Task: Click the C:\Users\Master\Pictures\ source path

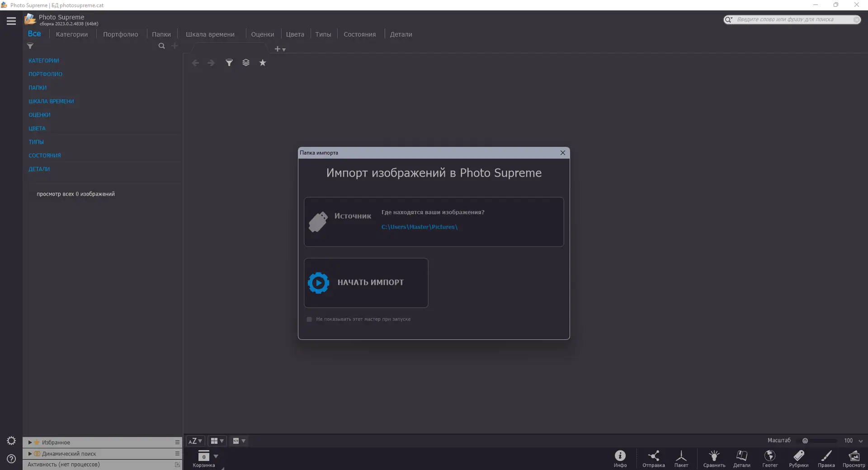Action: tap(420, 227)
